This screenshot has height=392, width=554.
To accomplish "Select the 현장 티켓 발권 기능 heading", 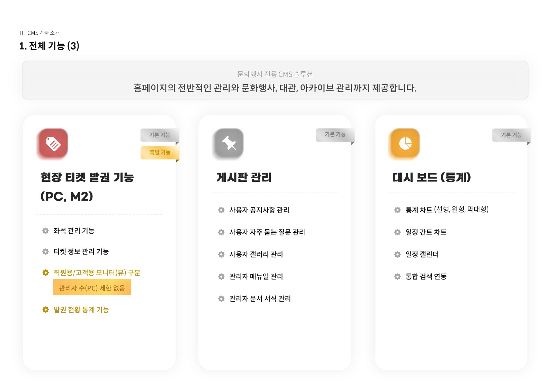I will 87,187.
